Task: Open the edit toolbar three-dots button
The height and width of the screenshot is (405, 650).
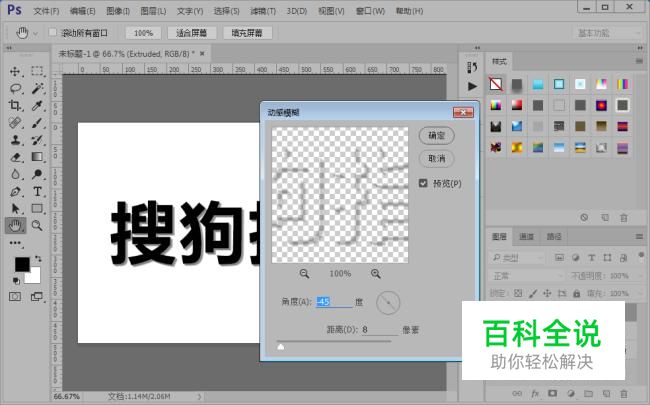Action: 15,243
